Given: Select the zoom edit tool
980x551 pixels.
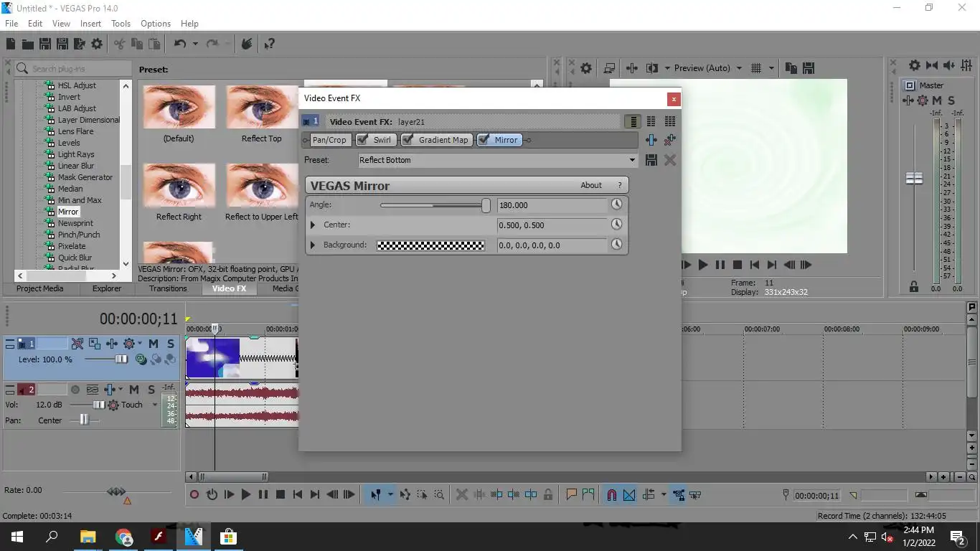Looking at the screenshot, I should click(439, 494).
